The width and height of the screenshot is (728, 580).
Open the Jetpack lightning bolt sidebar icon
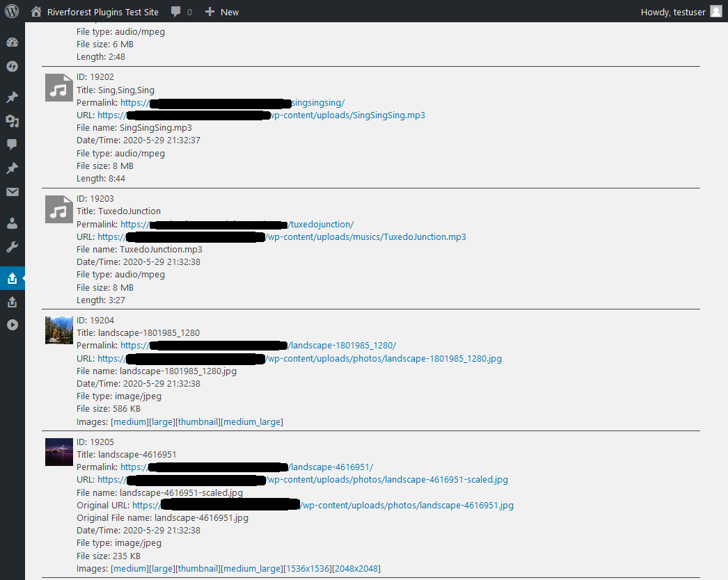pos(12,66)
